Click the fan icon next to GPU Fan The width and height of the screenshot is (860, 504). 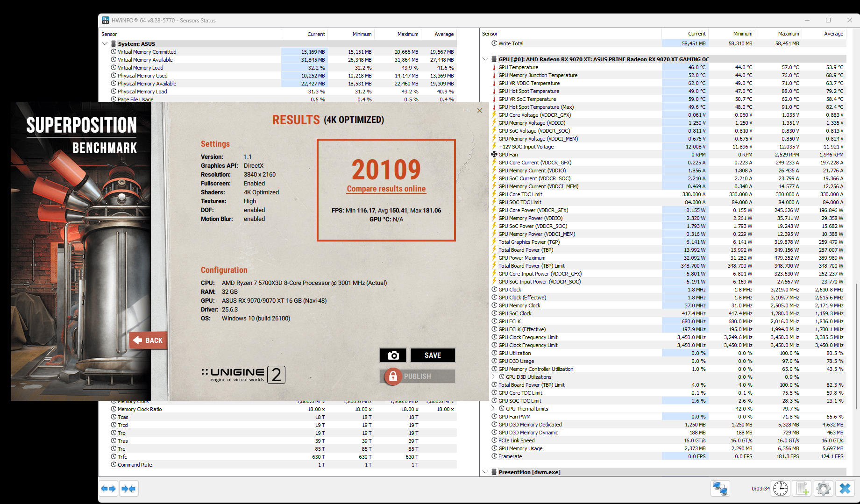[x=494, y=155]
